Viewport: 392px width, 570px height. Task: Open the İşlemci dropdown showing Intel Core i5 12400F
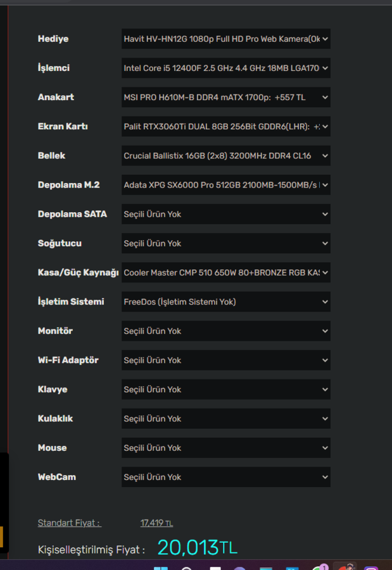click(226, 68)
